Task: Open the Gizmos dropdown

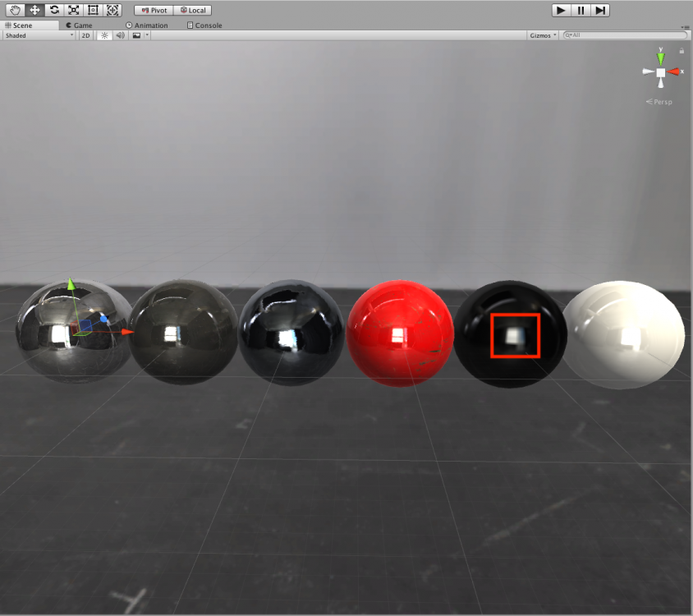Action: click(x=544, y=35)
